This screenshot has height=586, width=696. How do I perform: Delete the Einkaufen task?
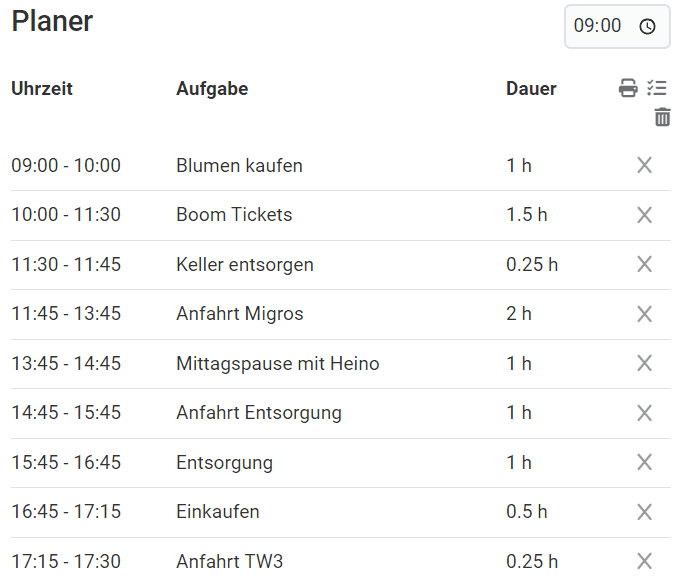pyautogui.click(x=645, y=512)
